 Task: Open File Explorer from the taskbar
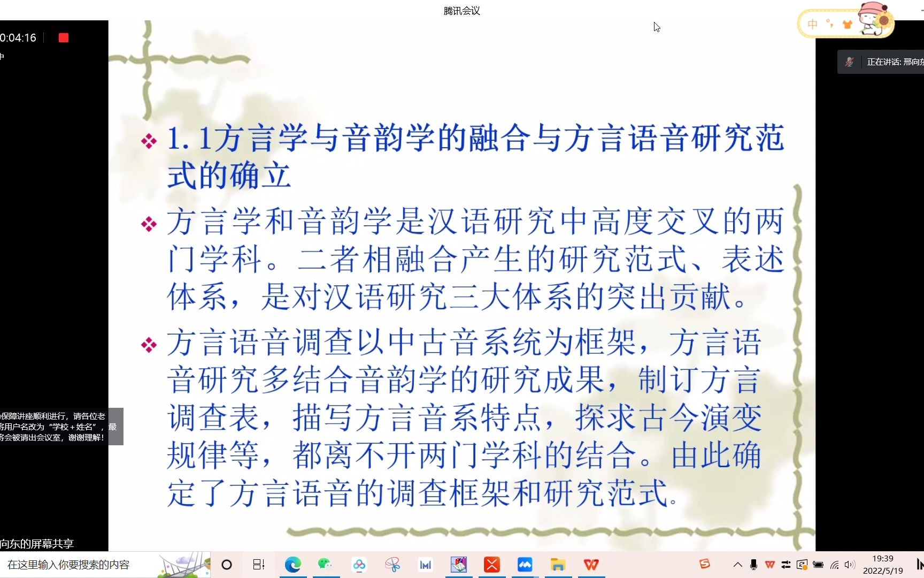coord(558,565)
